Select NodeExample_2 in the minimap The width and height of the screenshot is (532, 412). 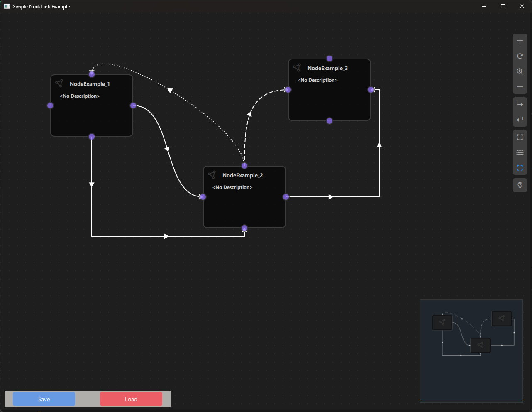[x=480, y=345]
